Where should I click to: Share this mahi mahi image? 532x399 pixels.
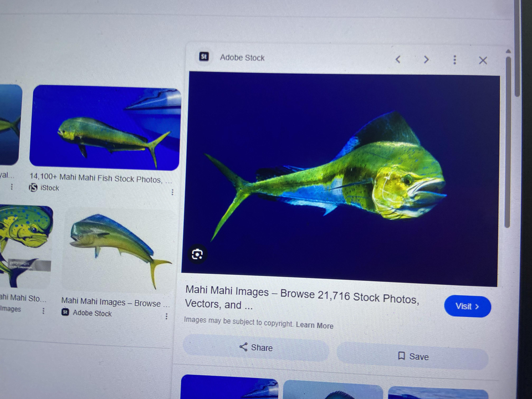tap(256, 347)
